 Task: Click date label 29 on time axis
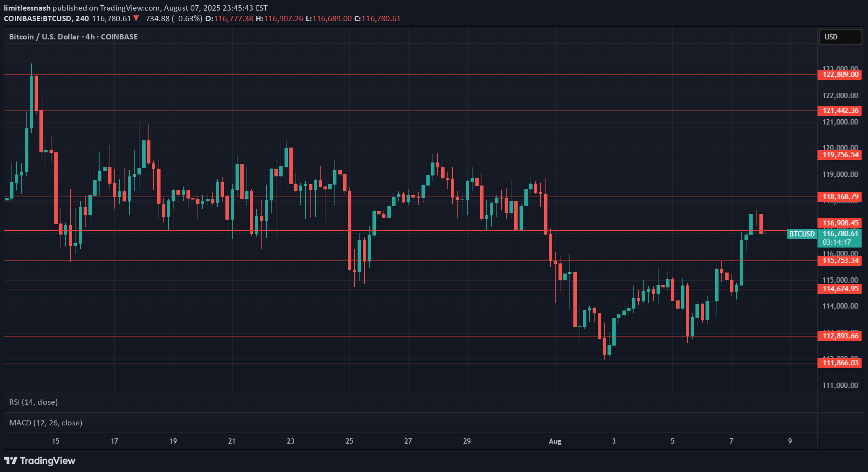[x=467, y=441]
